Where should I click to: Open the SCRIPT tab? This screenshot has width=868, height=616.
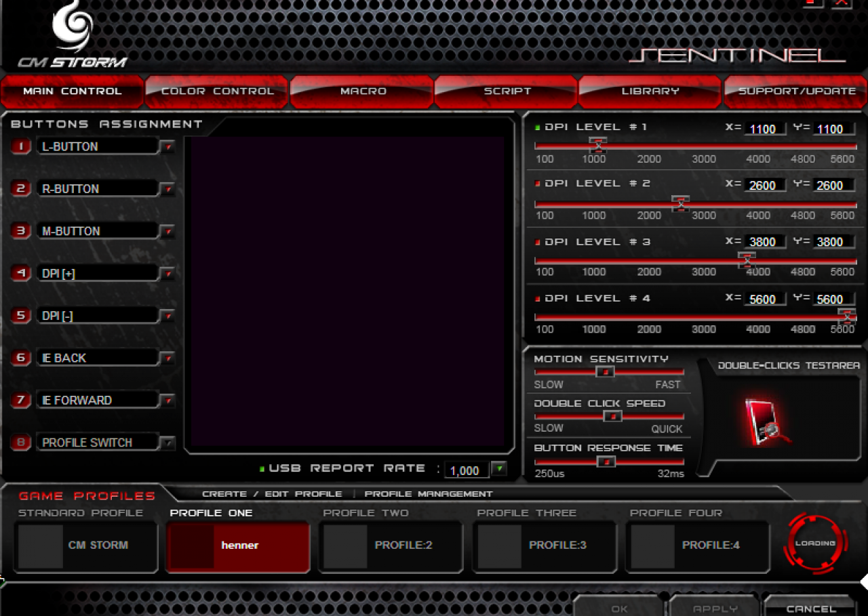(x=507, y=91)
